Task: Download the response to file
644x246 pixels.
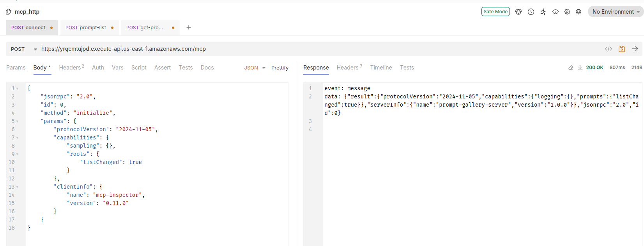Action: (x=580, y=68)
